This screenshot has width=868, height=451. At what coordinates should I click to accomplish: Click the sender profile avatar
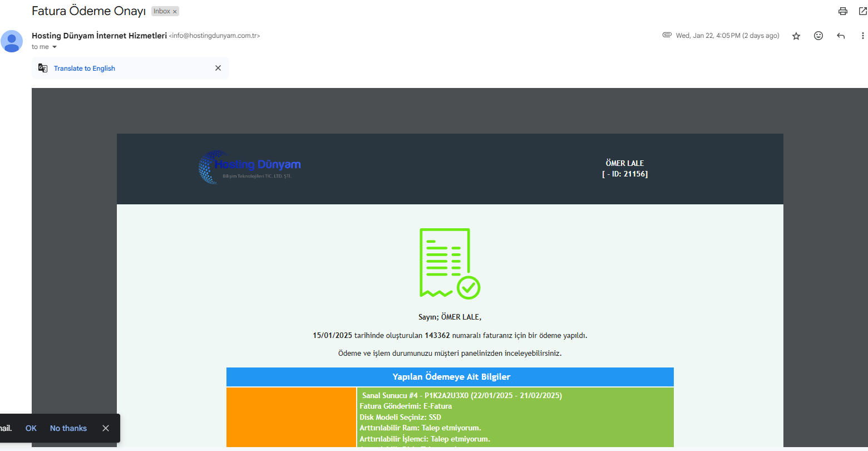click(12, 41)
